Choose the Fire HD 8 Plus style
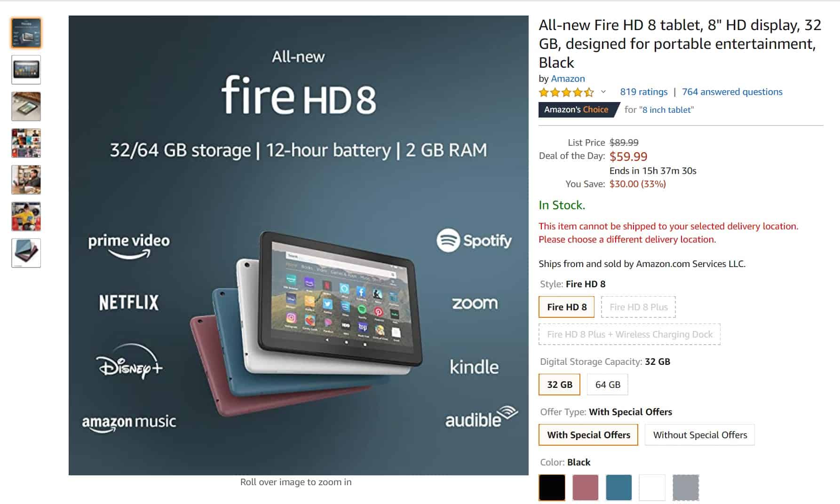This screenshot has height=504, width=840. pyautogui.click(x=638, y=307)
